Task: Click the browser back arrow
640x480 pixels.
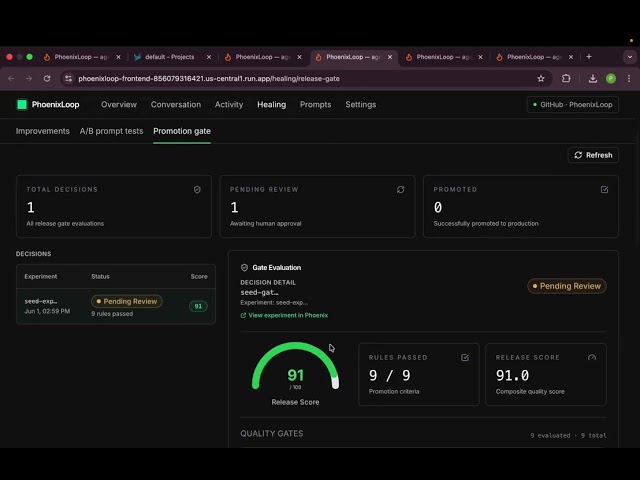Action: point(11,78)
